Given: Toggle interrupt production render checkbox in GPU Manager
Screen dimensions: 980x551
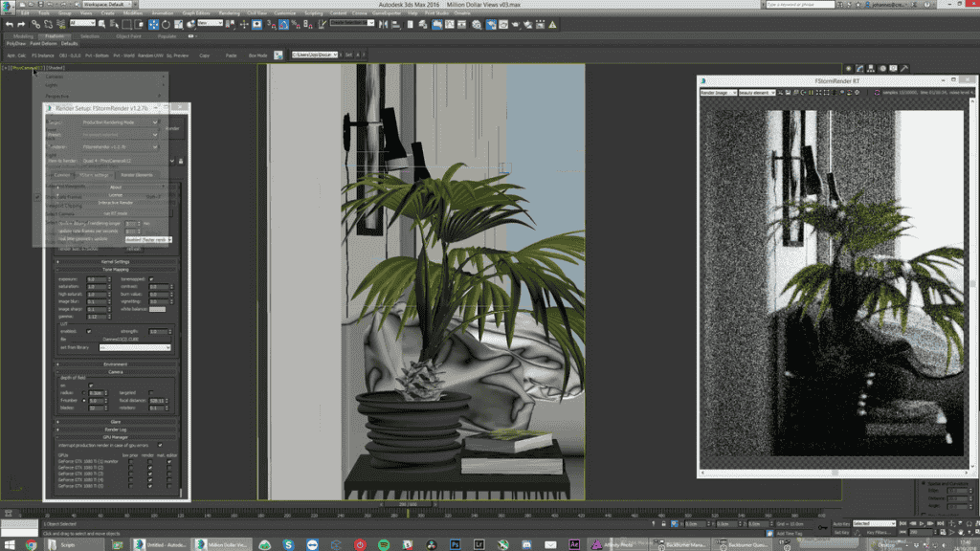Looking at the screenshot, I should coord(160,445).
